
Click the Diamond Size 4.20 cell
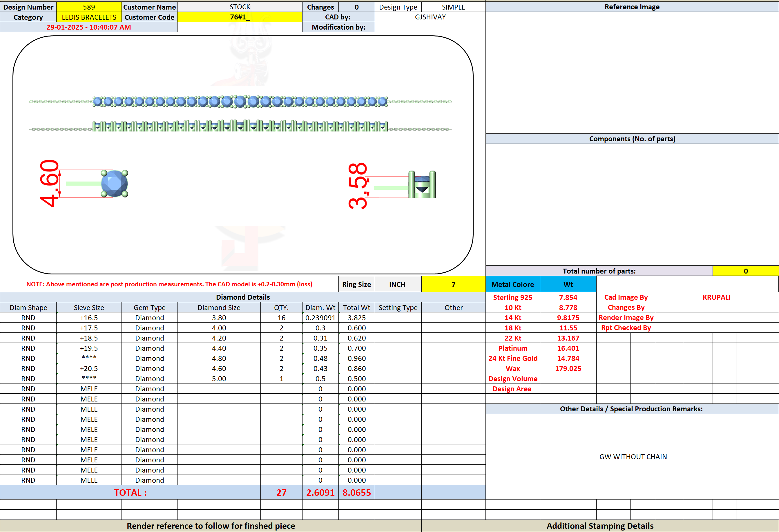[x=219, y=338]
